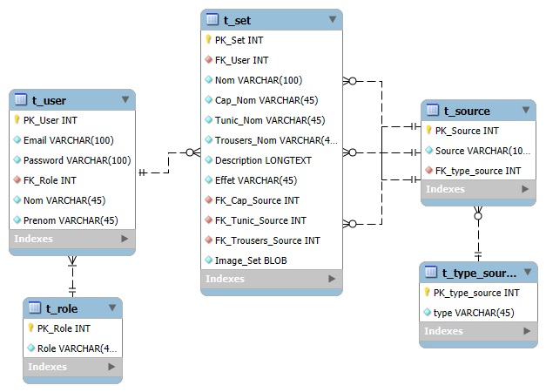Click the t_role table icon

tap(35, 308)
